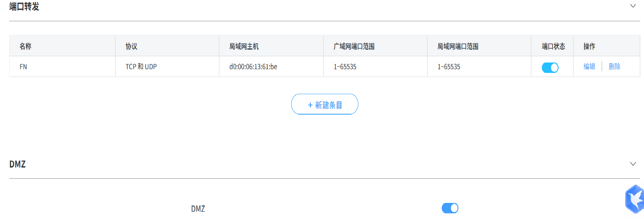Click the DMZ section heading
Viewport: 644px width, 220px height.
coord(18,164)
